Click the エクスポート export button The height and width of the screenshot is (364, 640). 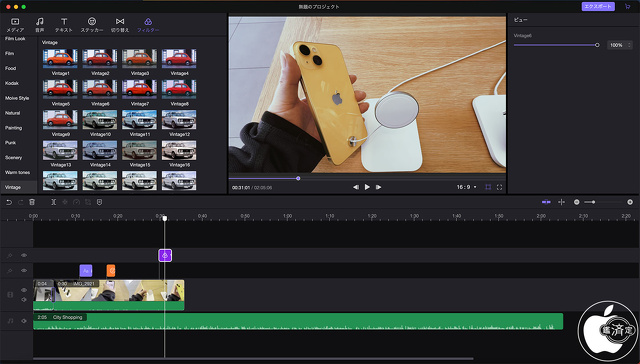tap(598, 7)
